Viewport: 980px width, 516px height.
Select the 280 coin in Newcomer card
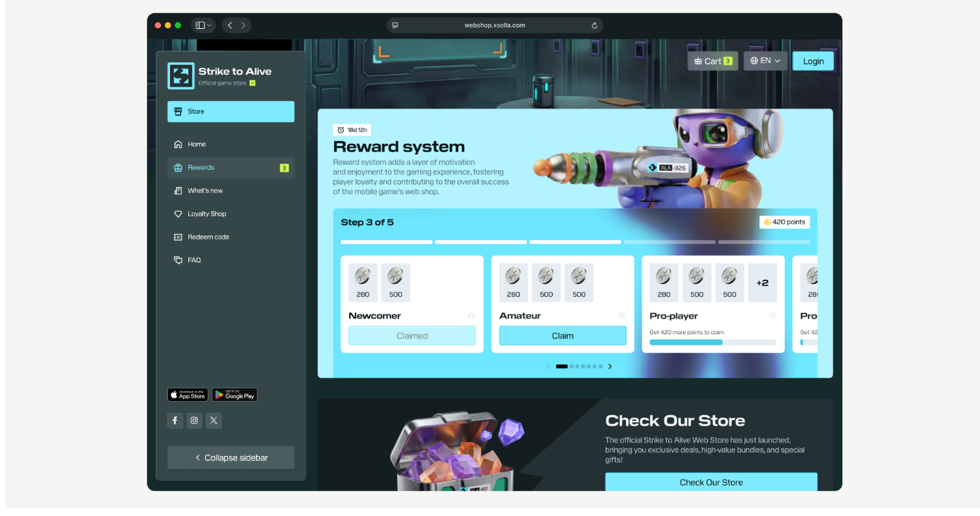pos(363,283)
